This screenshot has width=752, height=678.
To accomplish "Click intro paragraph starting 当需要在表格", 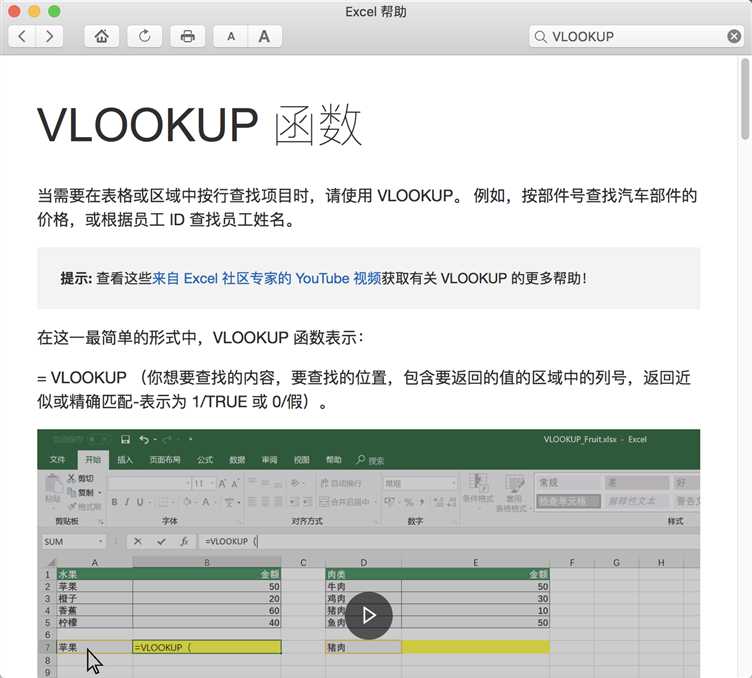I will click(367, 207).
